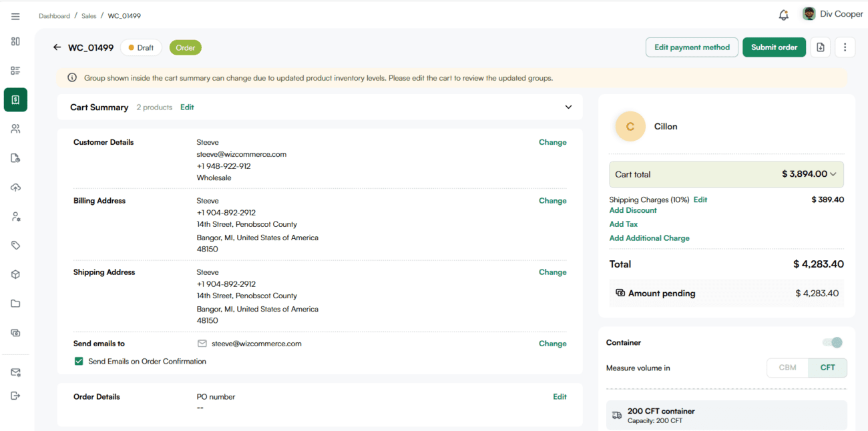Click the logout icon in sidebar
The width and height of the screenshot is (868, 431).
click(15, 396)
